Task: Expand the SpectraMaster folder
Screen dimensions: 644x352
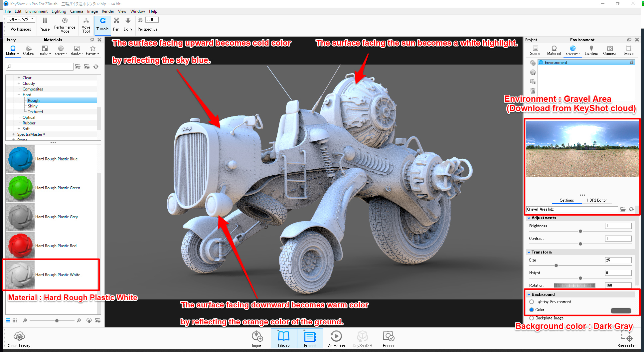Action: click(x=14, y=134)
